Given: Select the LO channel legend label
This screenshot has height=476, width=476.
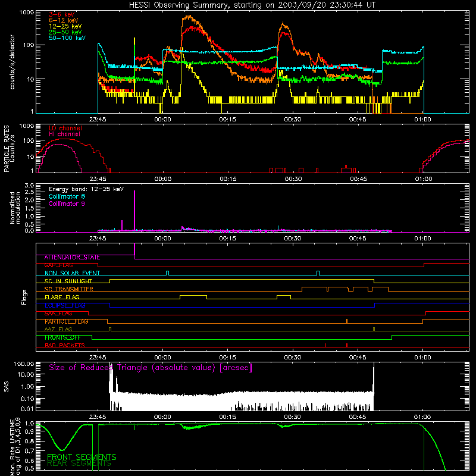Looking at the screenshot, I should (x=65, y=128).
